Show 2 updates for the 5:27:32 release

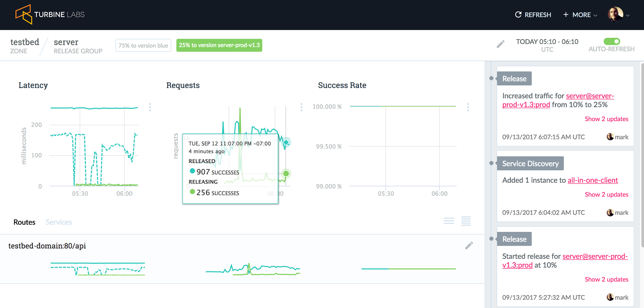point(607,280)
